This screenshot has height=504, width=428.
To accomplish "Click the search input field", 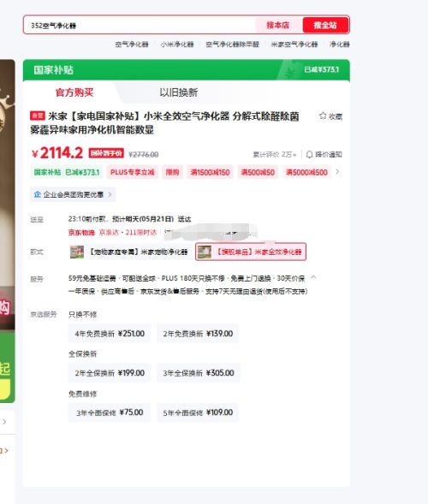I will pos(140,25).
